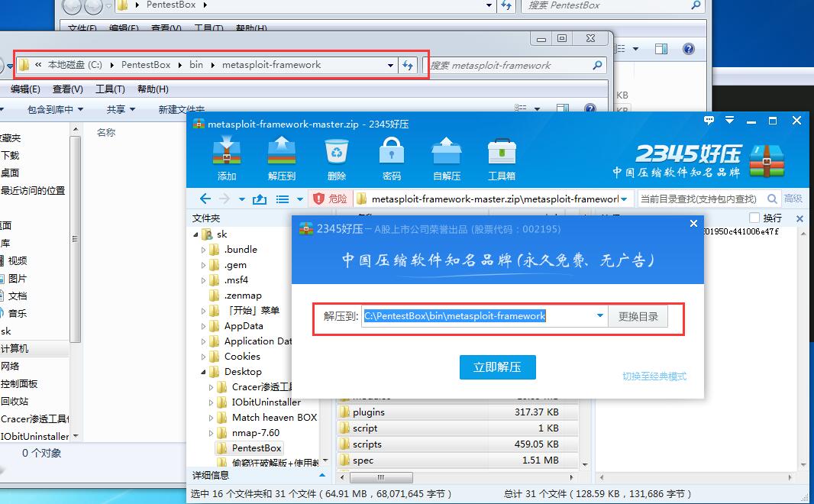Expand the AppData folder node
This screenshot has width=814, height=504.
pyautogui.click(x=203, y=326)
